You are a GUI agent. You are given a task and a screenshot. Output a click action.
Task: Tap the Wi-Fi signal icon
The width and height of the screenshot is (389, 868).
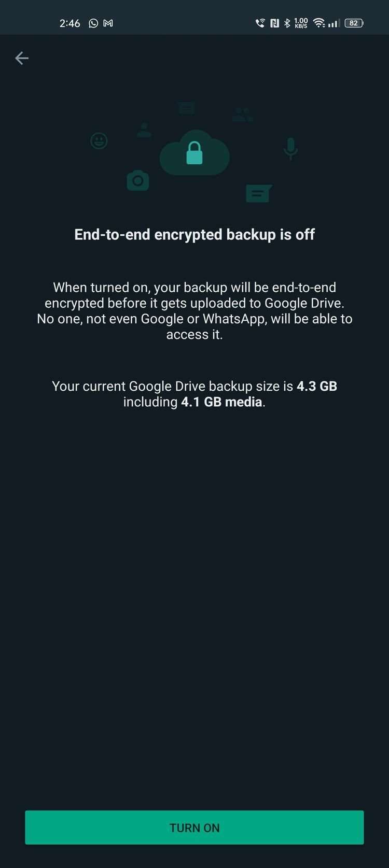319,23
